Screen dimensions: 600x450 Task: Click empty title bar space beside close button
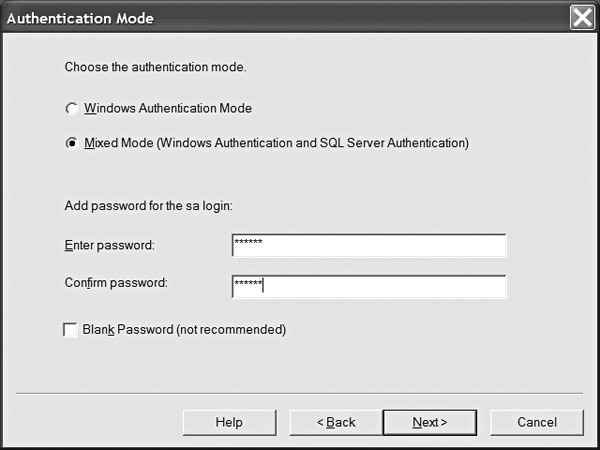click(400, 17)
